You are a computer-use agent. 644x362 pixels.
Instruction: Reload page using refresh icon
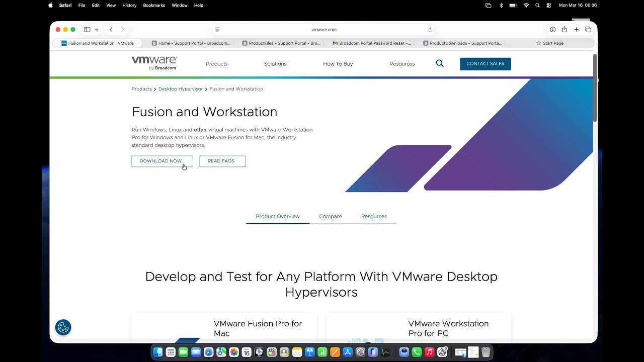[430, 30]
